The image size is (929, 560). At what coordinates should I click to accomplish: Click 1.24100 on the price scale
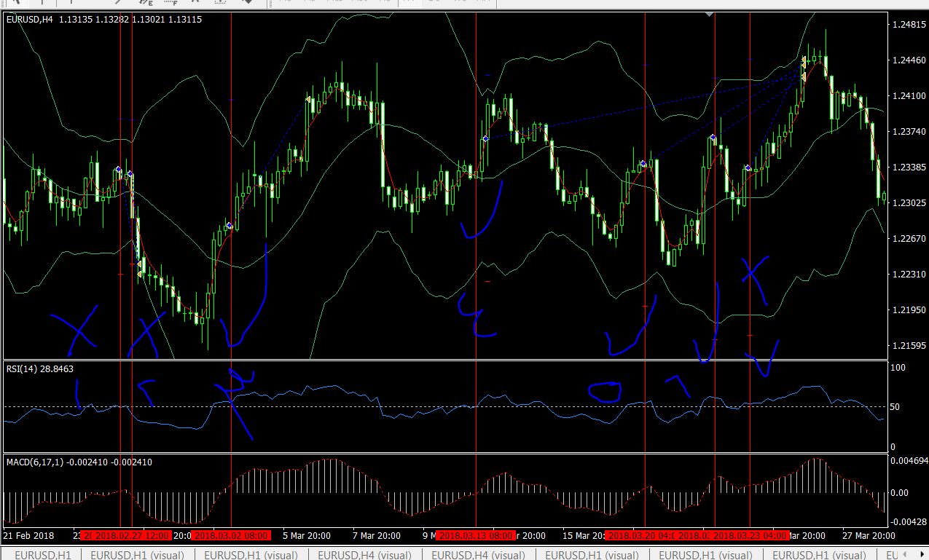906,96
